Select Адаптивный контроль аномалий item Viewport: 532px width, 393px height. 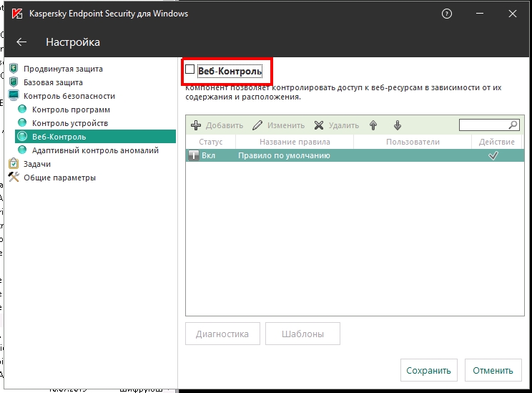(95, 150)
